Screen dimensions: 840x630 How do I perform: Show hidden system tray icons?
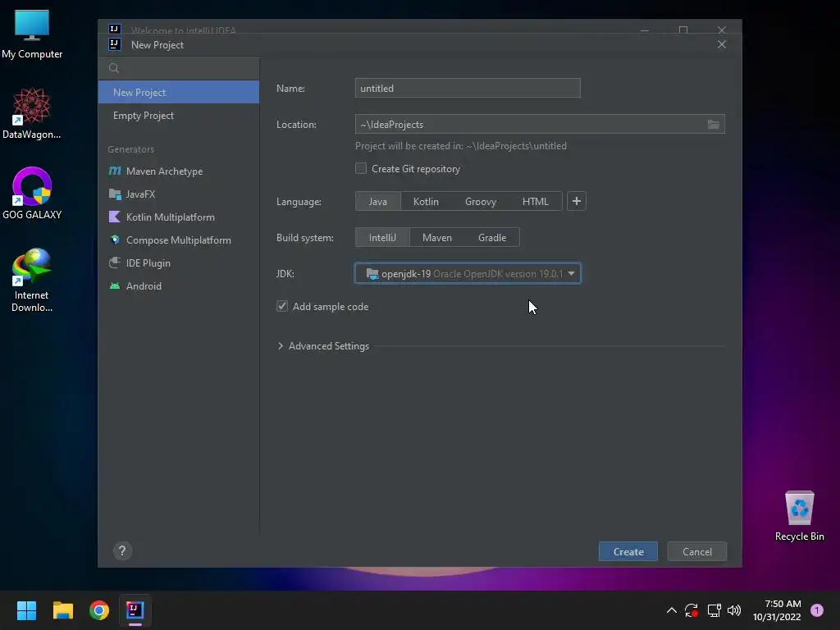[671, 610]
